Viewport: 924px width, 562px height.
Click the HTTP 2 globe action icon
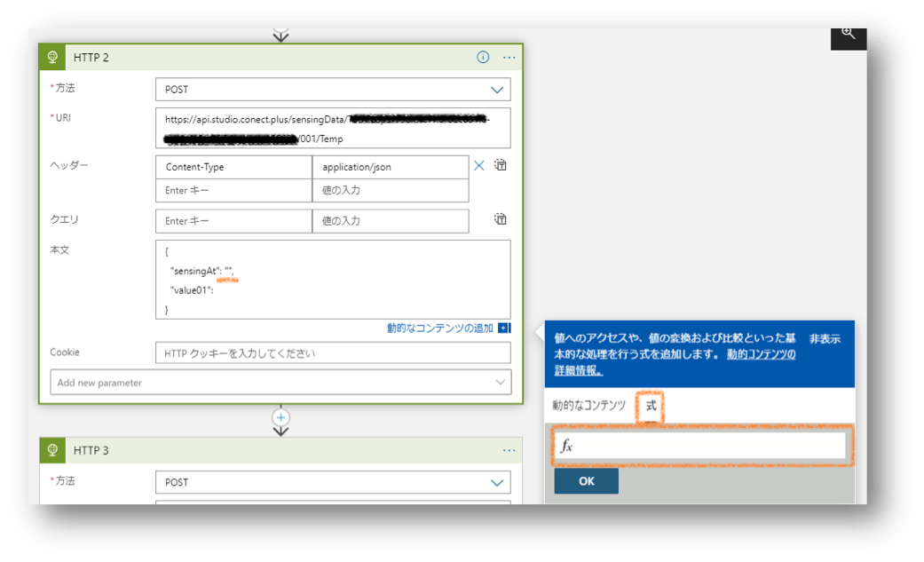tap(52, 57)
